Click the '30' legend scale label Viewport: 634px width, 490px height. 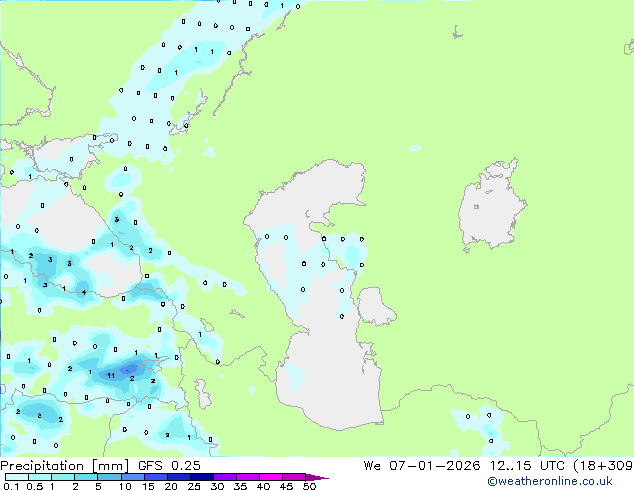click(x=217, y=486)
